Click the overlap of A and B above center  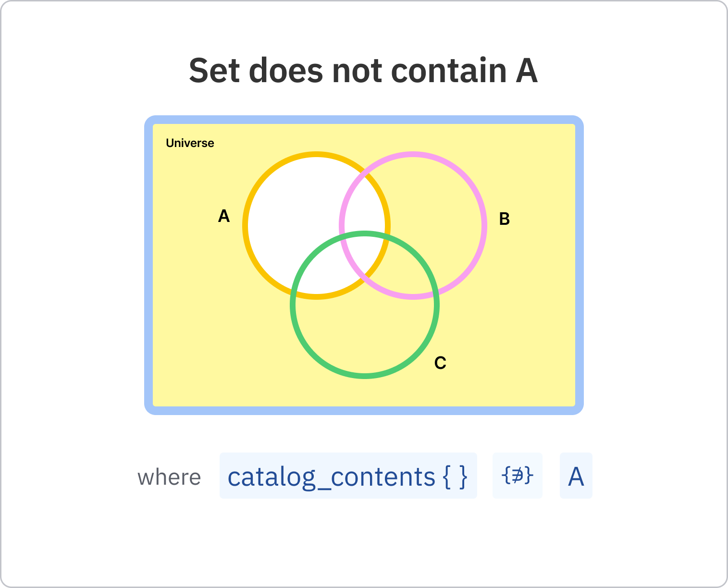[364, 207]
